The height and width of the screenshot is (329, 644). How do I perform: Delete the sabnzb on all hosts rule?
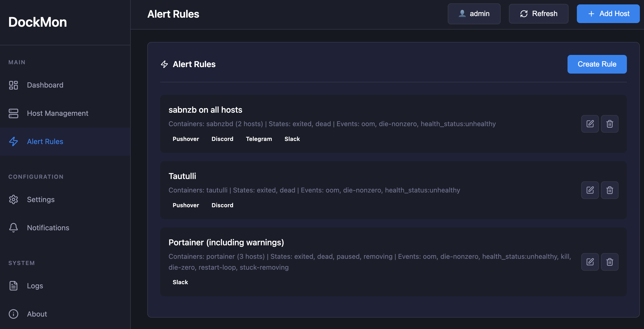(610, 124)
